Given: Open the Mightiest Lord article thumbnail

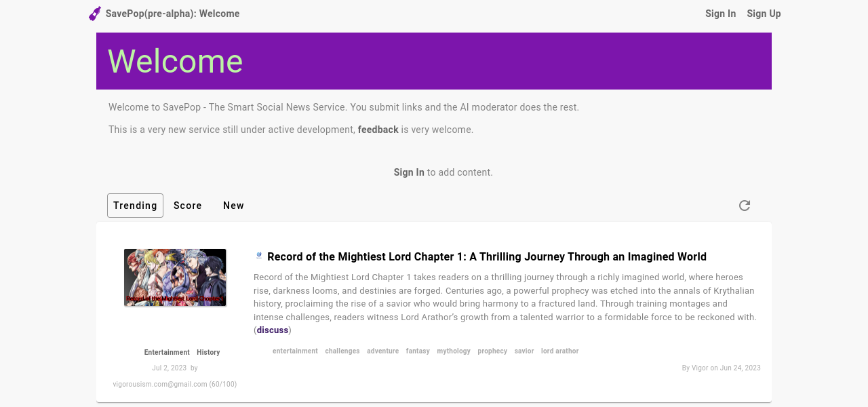Looking at the screenshot, I should 175,277.
